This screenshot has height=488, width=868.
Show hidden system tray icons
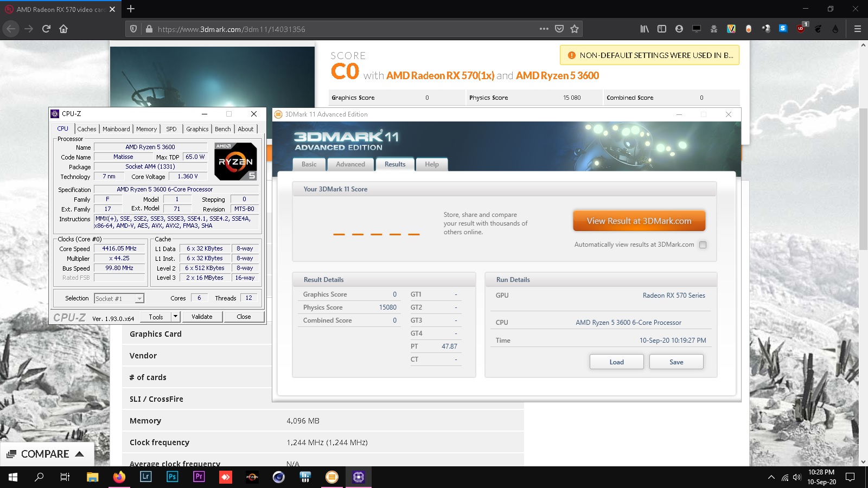tap(771, 477)
